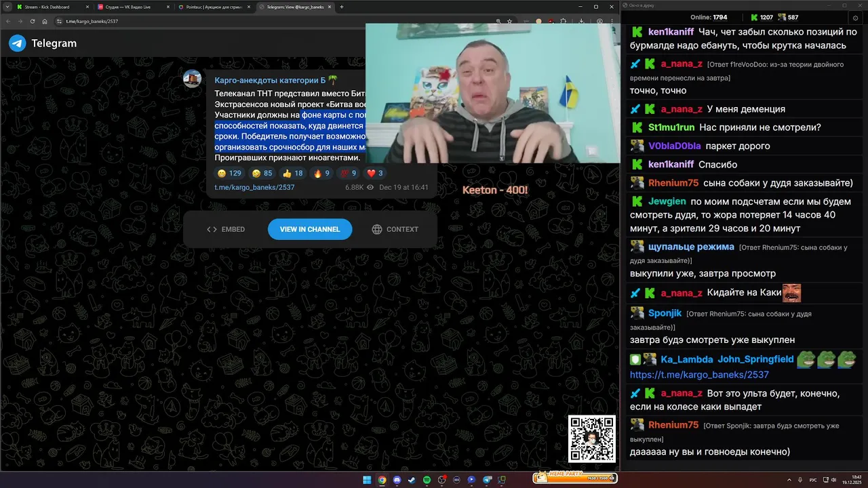This screenshot has height=488, width=868.
Task: Switch the РУС keyboard language
Action: (x=813, y=480)
